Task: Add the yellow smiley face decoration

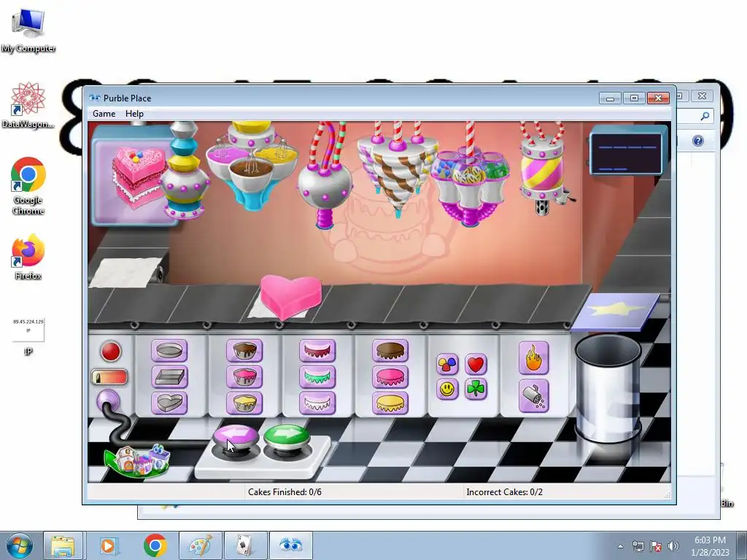Action: pyautogui.click(x=447, y=389)
